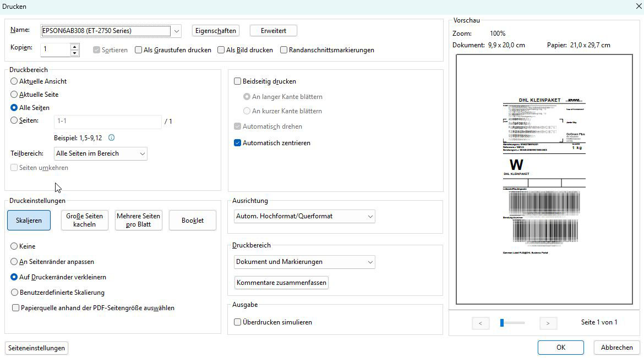
Task: Open Seiteneinstellungen
Action: click(36, 348)
